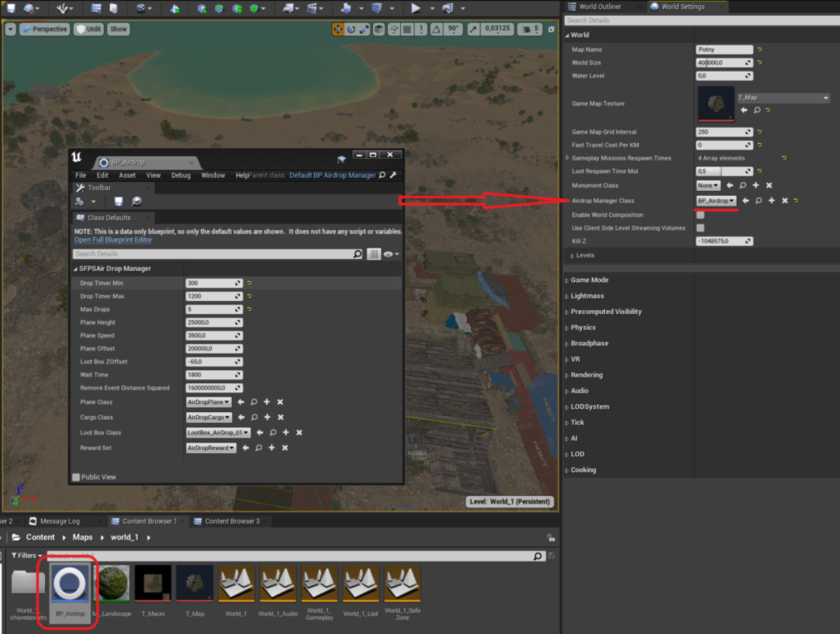Clear the Loot Box Class value with X icon
Image resolution: width=840 pixels, height=634 pixels.
pyautogui.click(x=299, y=433)
